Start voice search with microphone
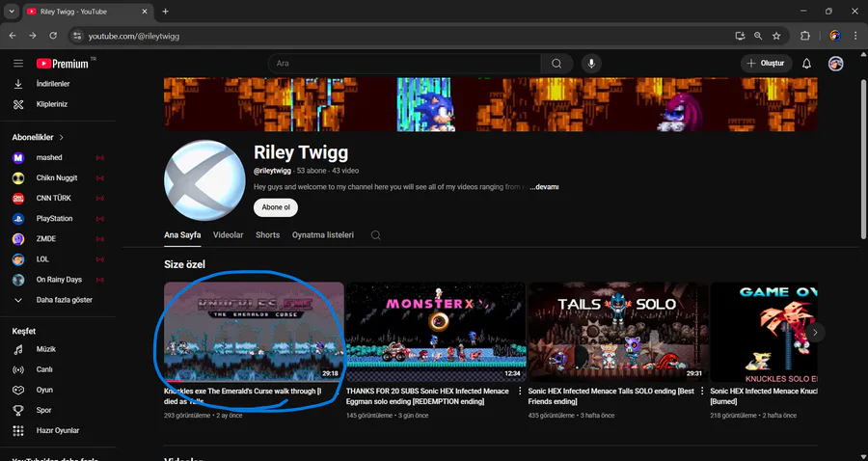Screen dimensions: 868x461 591,64
